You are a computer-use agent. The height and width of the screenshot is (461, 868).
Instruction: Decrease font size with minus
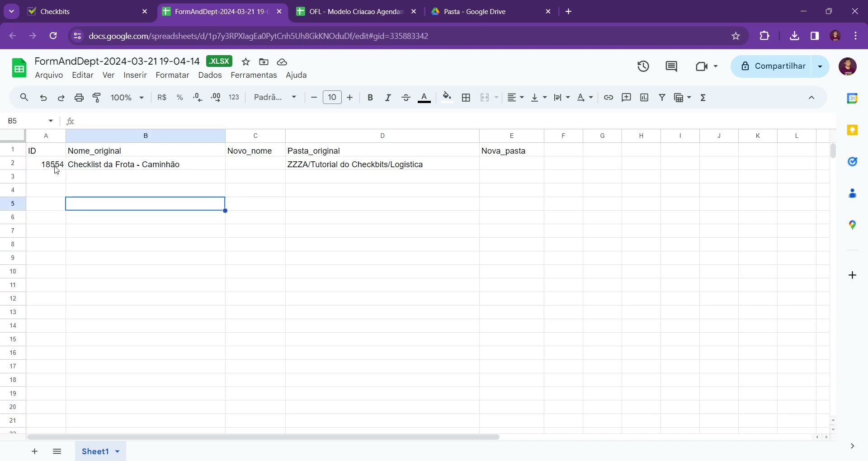(x=314, y=98)
